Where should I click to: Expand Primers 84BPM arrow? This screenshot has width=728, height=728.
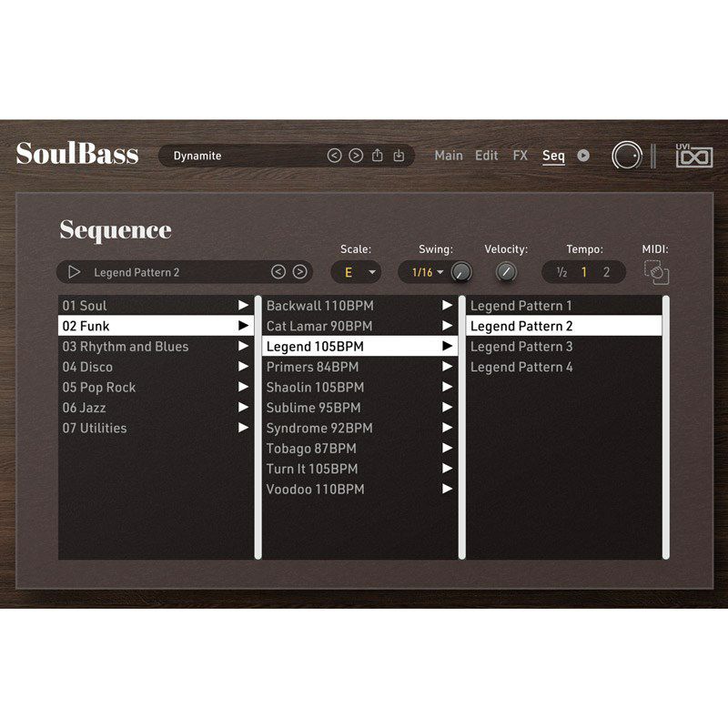click(x=447, y=367)
